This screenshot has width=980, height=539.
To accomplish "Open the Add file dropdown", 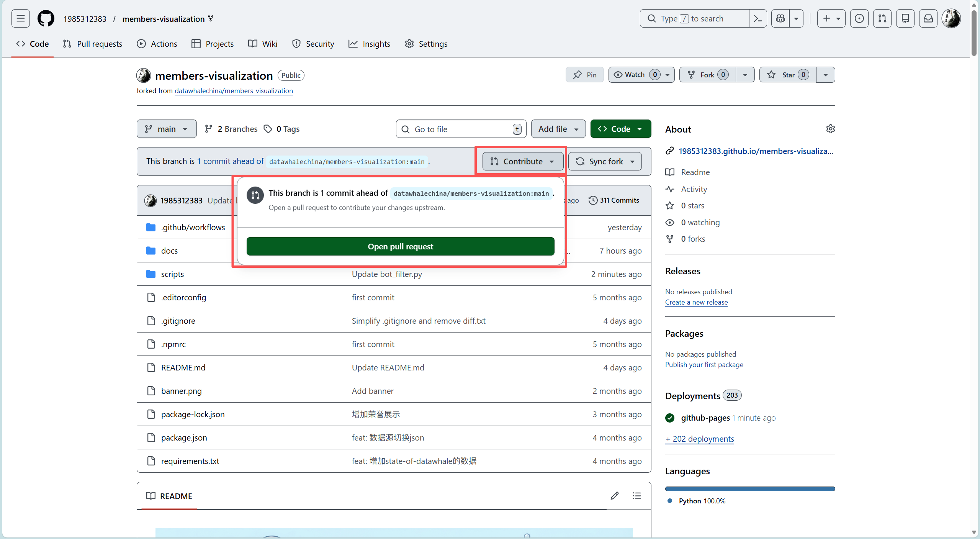I will pyautogui.click(x=558, y=129).
